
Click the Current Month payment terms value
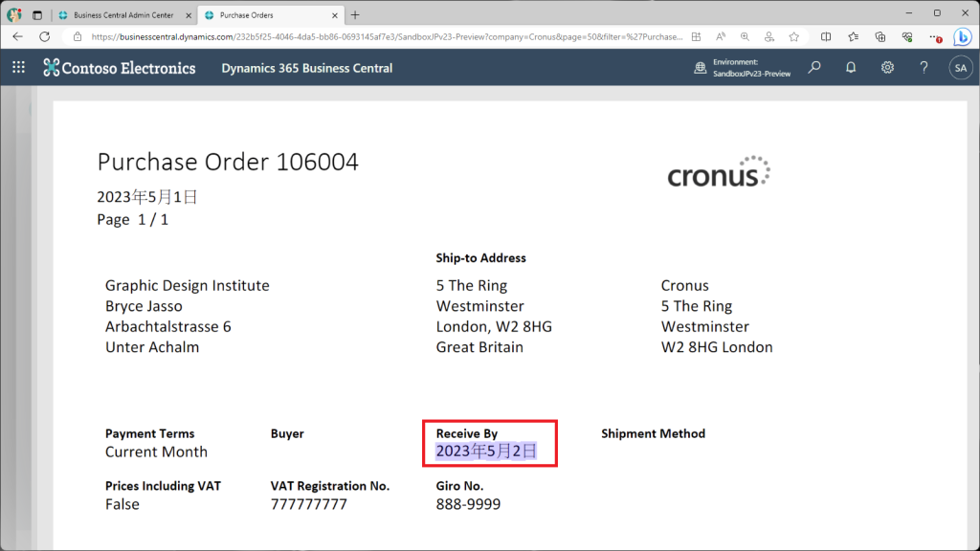click(x=156, y=452)
